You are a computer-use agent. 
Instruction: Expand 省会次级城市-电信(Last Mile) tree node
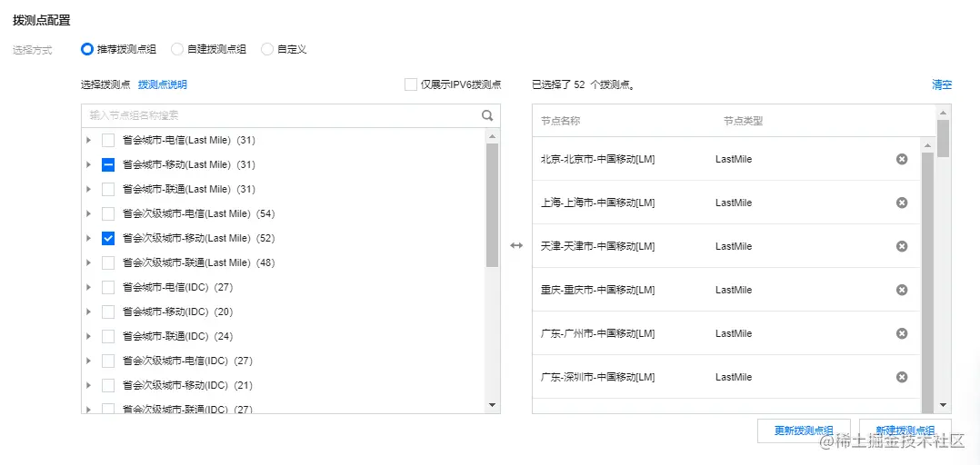click(x=88, y=214)
